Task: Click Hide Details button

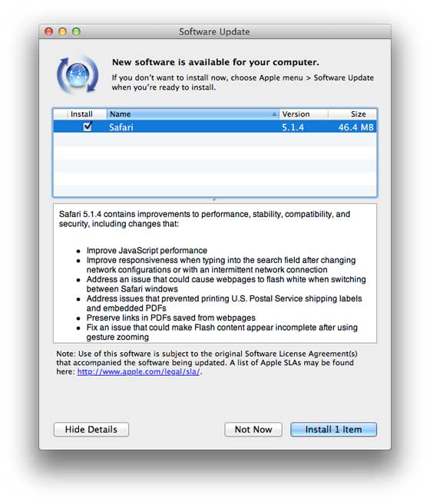Action: tap(91, 430)
